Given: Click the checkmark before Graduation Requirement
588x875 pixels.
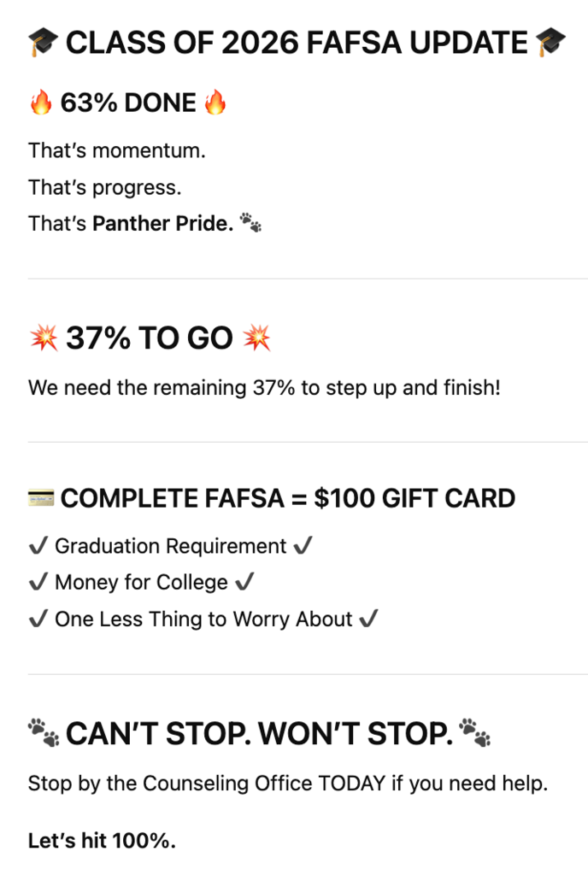Looking at the screenshot, I should coord(38,547).
